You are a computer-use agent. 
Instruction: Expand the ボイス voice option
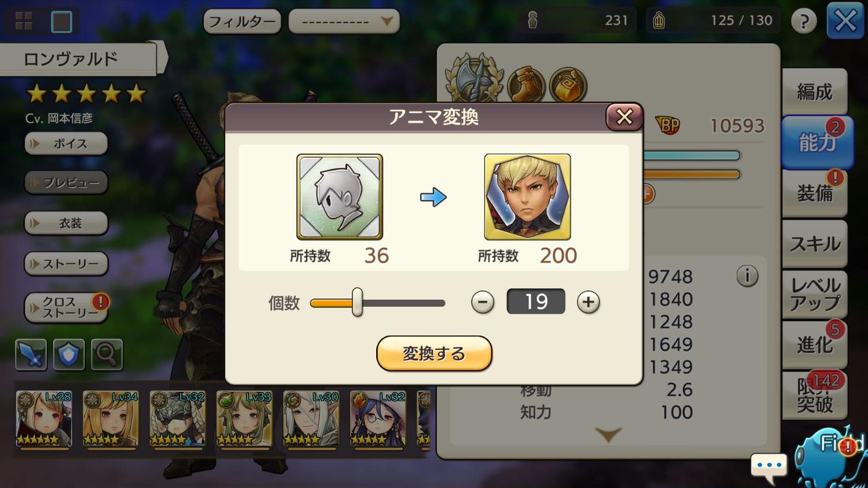pyautogui.click(x=66, y=144)
